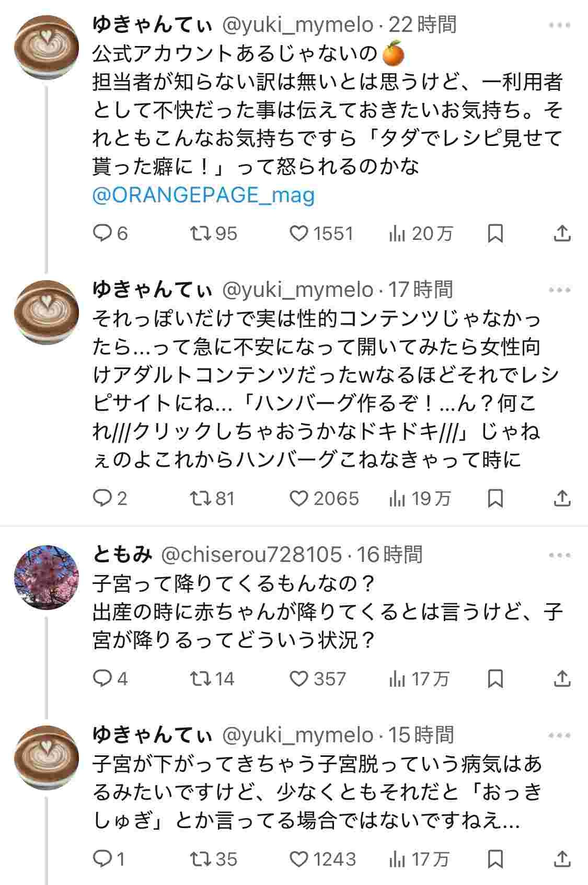The width and height of the screenshot is (588, 885).
Task: Like the tweet with 1551 likes
Action: [x=299, y=233]
